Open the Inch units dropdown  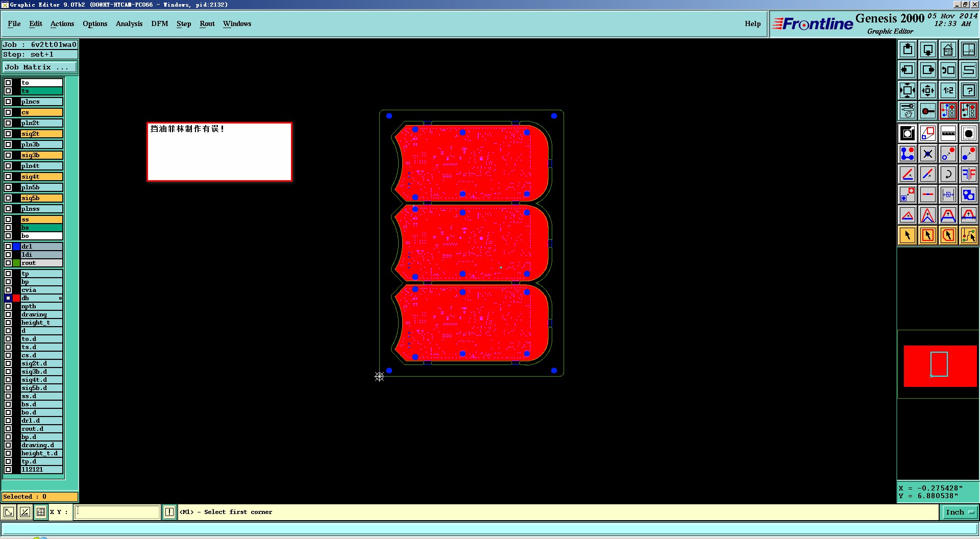pyautogui.click(x=959, y=512)
